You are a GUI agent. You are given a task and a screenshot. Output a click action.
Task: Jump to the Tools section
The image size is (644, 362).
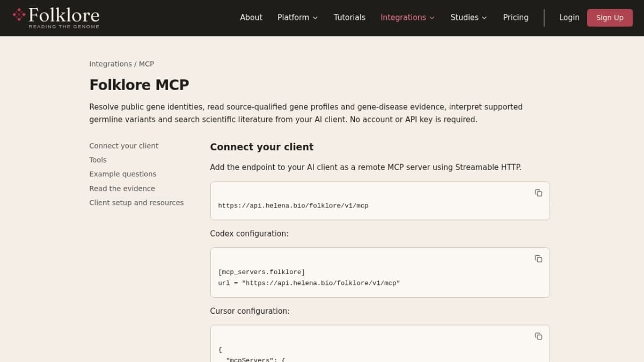click(x=98, y=160)
